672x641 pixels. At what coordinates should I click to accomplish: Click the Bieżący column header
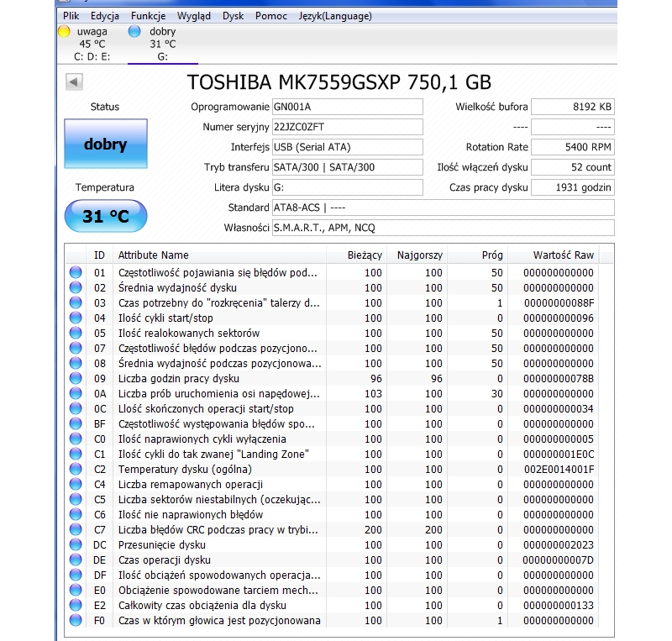point(356,255)
